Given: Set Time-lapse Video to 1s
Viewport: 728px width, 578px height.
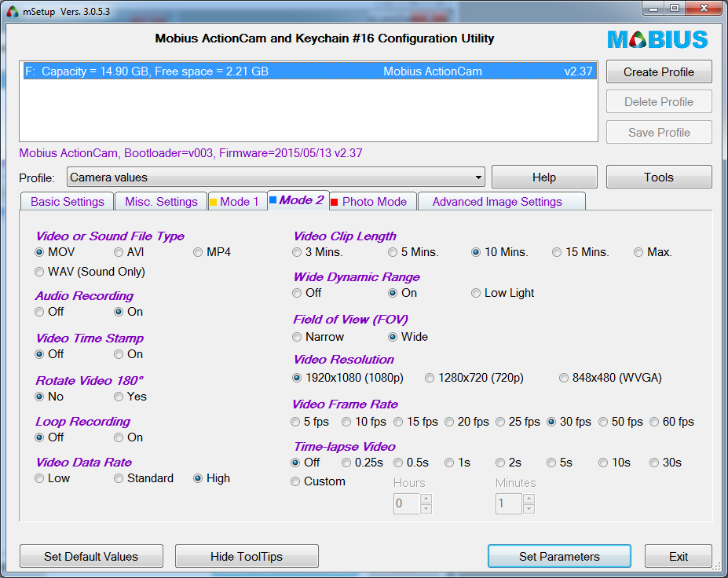Looking at the screenshot, I should click(x=458, y=463).
